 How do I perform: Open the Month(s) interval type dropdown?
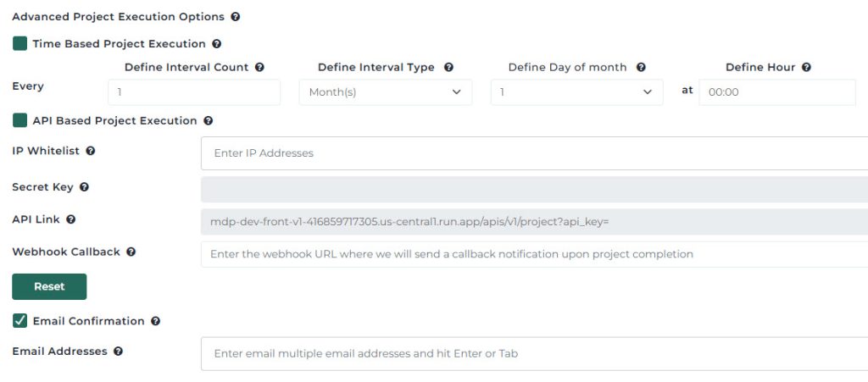385,92
